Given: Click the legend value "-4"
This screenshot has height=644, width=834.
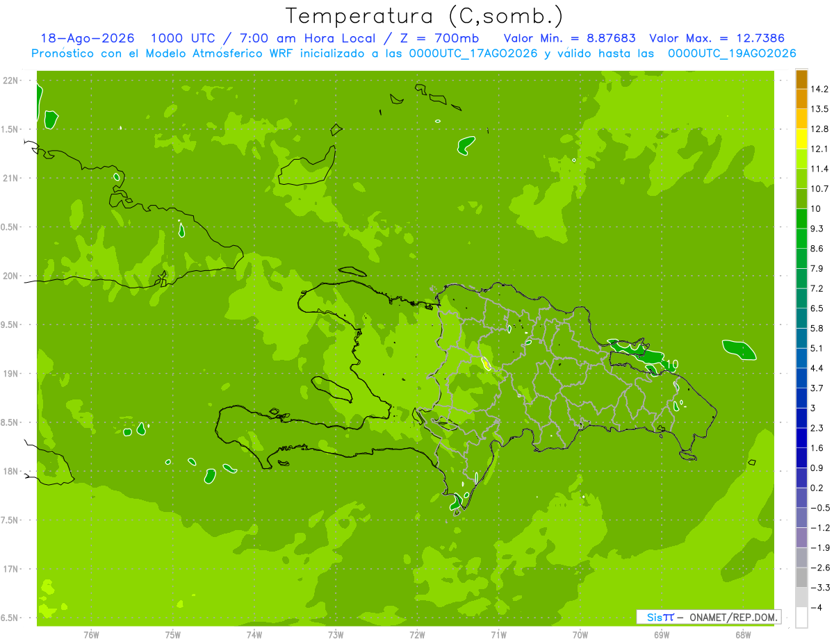Looking at the screenshot, I should point(816,607).
